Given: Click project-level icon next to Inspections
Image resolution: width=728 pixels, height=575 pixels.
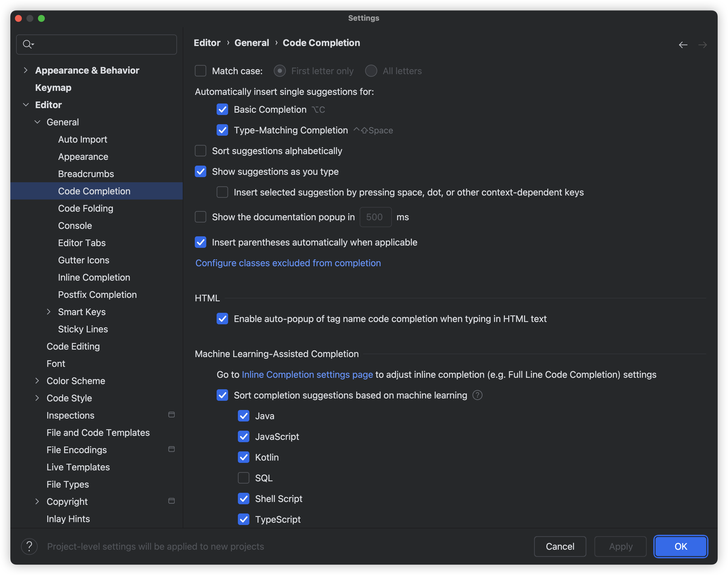Looking at the screenshot, I should point(171,415).
